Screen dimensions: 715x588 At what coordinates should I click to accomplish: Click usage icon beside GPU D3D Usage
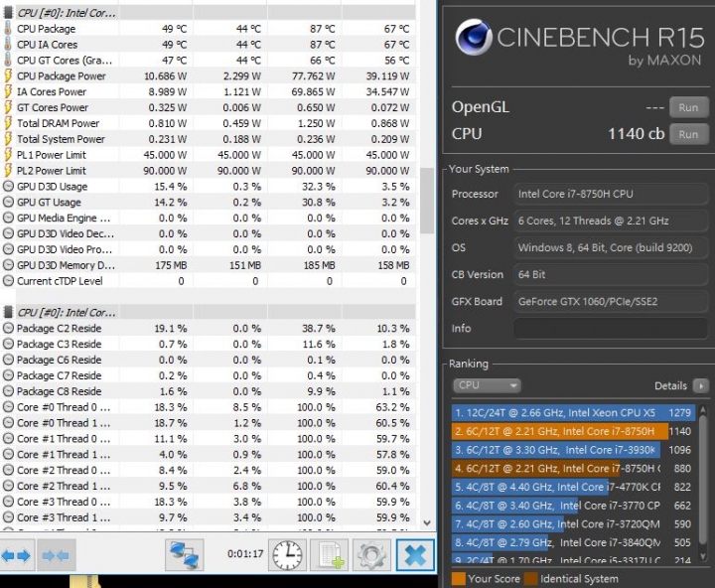(8, 186)
